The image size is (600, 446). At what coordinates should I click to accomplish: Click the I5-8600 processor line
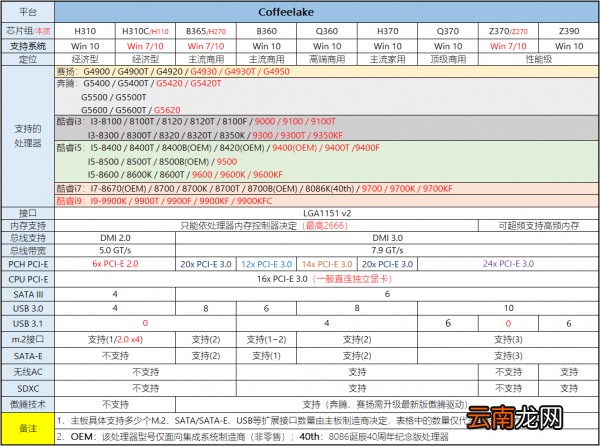pyautogui.click(x=185, y=175)
